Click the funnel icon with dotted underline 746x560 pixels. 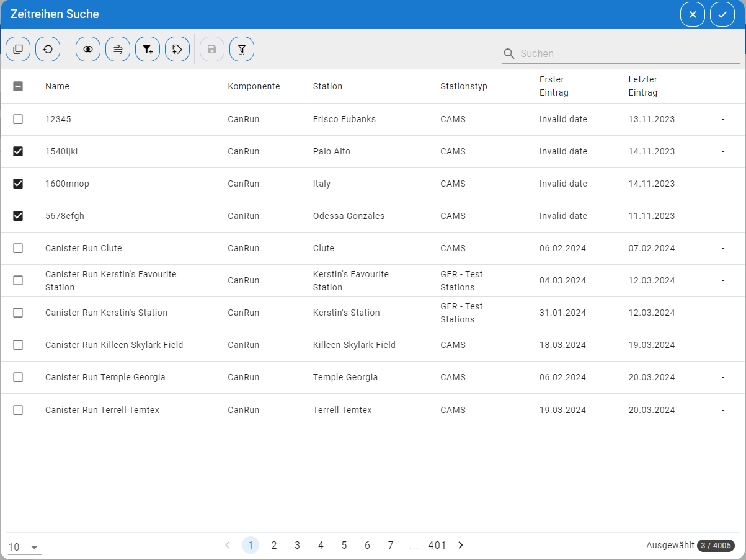[x=242, y=49]
